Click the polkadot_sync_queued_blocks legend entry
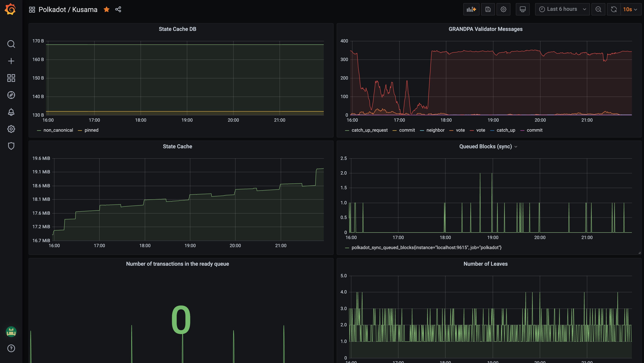Viewport: 644px width, 363px height. tap(426, 248)
